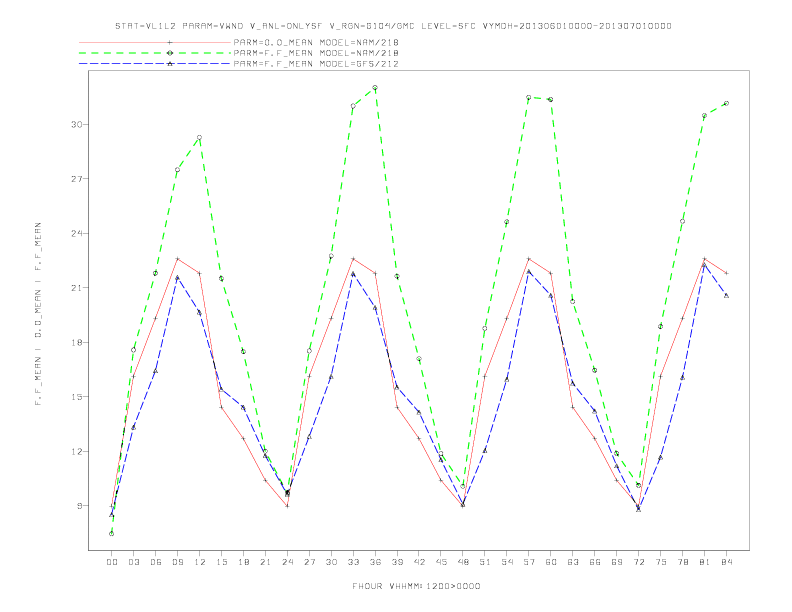
Task: Click y-axis tick label 24
Action: (76, 233)
